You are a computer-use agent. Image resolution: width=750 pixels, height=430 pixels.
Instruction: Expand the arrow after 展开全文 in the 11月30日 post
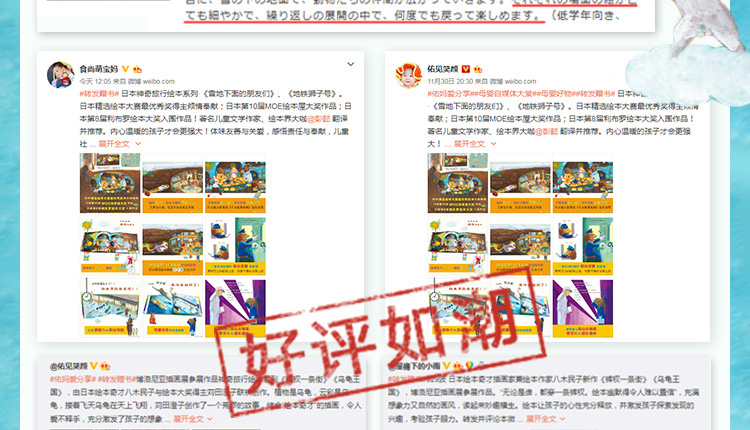(x=494, y=143)
